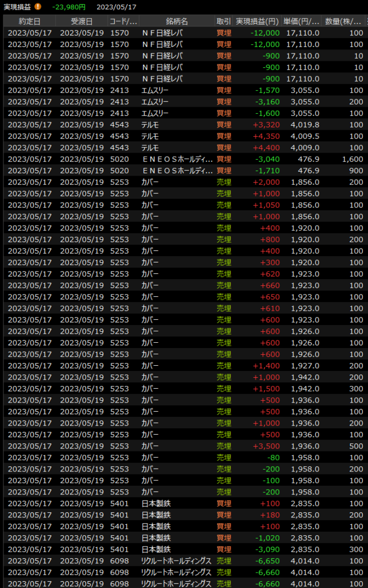Click the カバー row showing +3,500 profit

coord(184,446)
